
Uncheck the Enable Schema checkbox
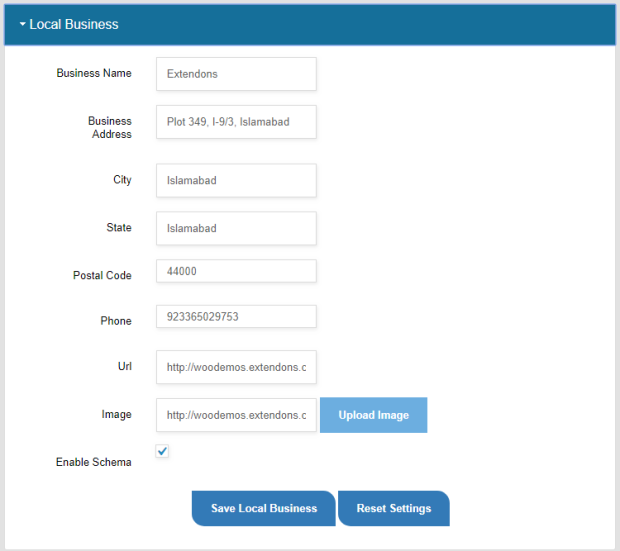click(163, 451)
